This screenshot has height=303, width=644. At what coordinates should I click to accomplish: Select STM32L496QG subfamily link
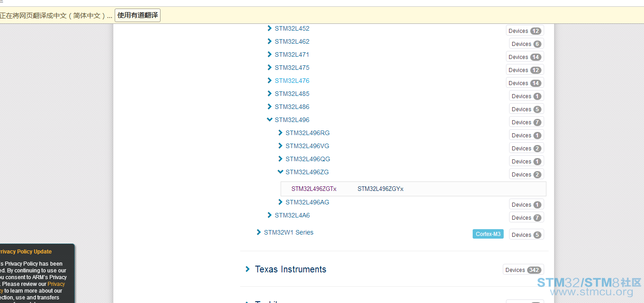click(308, 159)
